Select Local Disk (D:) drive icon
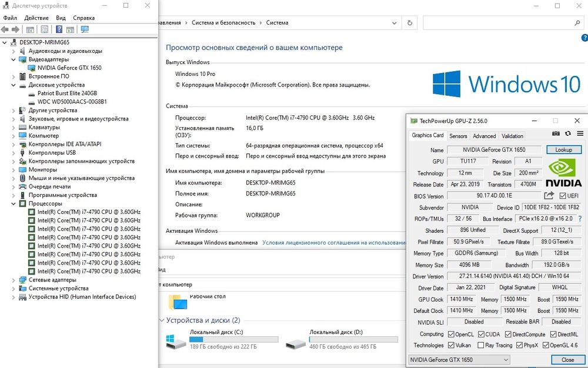Viewport: 588px width, 368px height. point(296,343)
